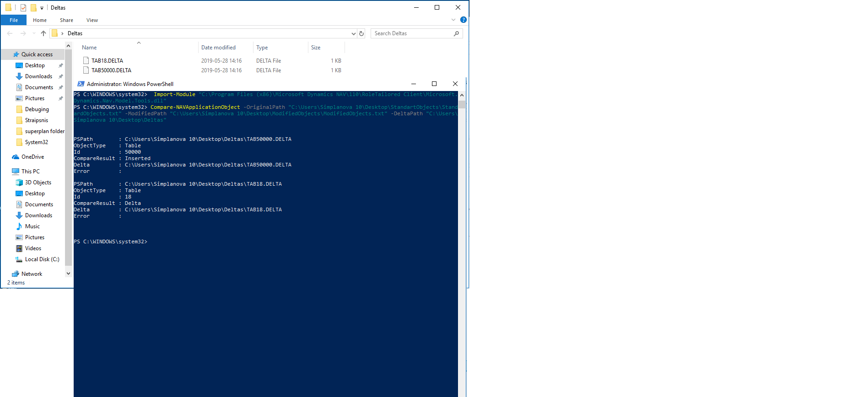Minimize the PowerShell window
This screenshot has width=868, height=397.
click(x=414, y=84)
